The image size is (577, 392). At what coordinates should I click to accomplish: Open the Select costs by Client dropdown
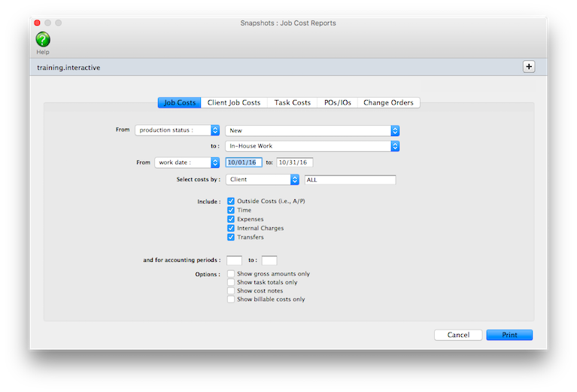click(263, 180)
